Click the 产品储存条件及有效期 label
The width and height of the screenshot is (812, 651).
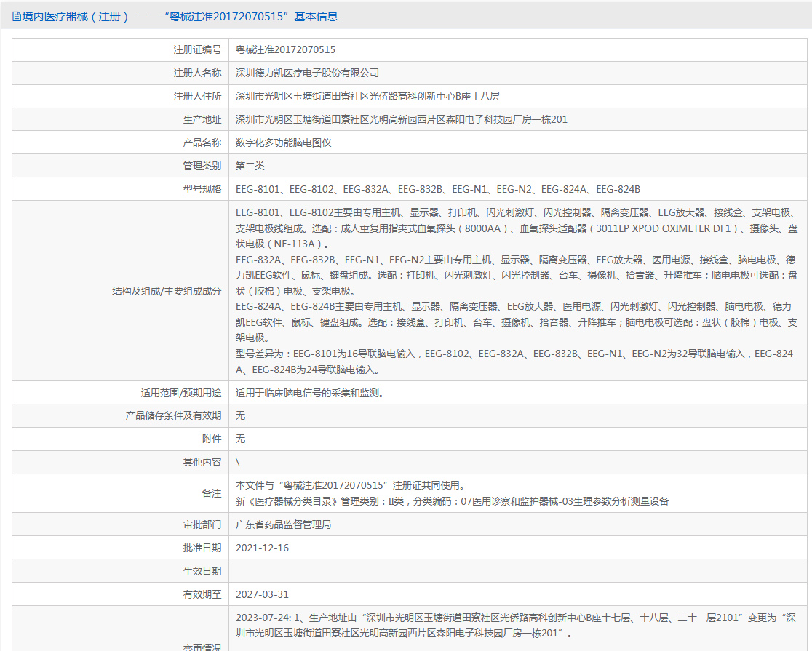point(173,416)
